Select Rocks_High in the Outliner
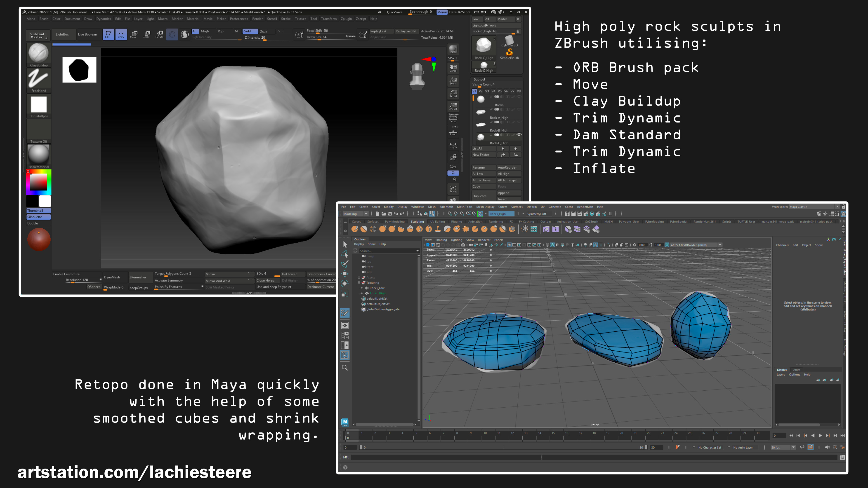Viewport: 868px width, 488px height. [x=377, y=293]
